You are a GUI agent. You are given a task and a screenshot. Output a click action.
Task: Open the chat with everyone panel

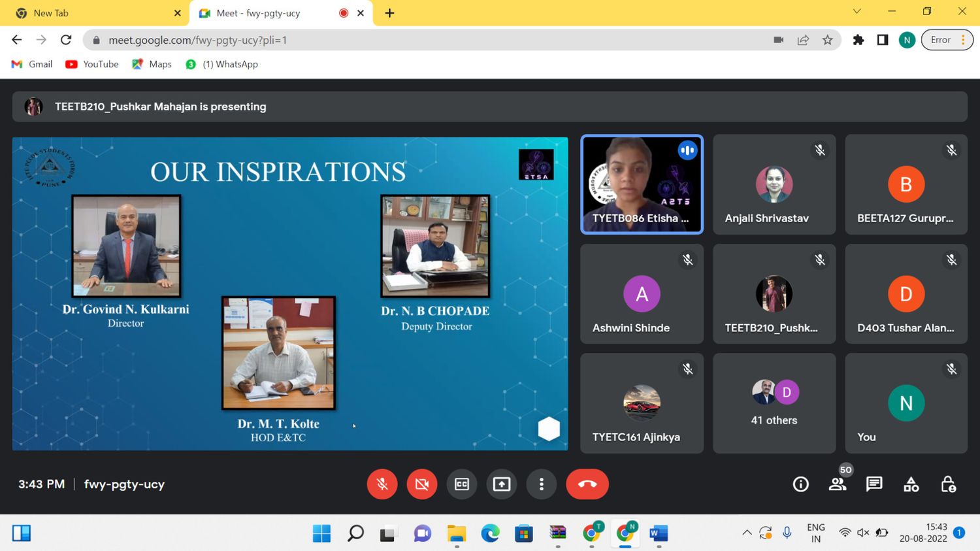pos(874,484)
